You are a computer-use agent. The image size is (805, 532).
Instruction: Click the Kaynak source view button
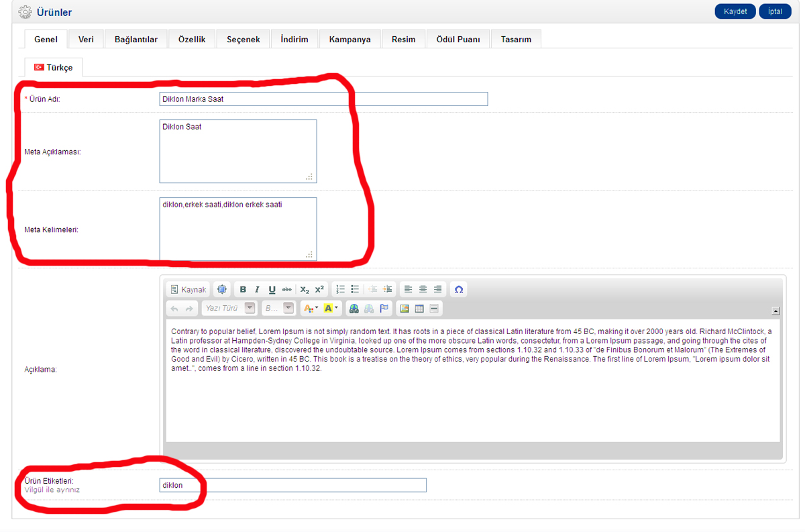pyautogui.click(x=188, y=289)
